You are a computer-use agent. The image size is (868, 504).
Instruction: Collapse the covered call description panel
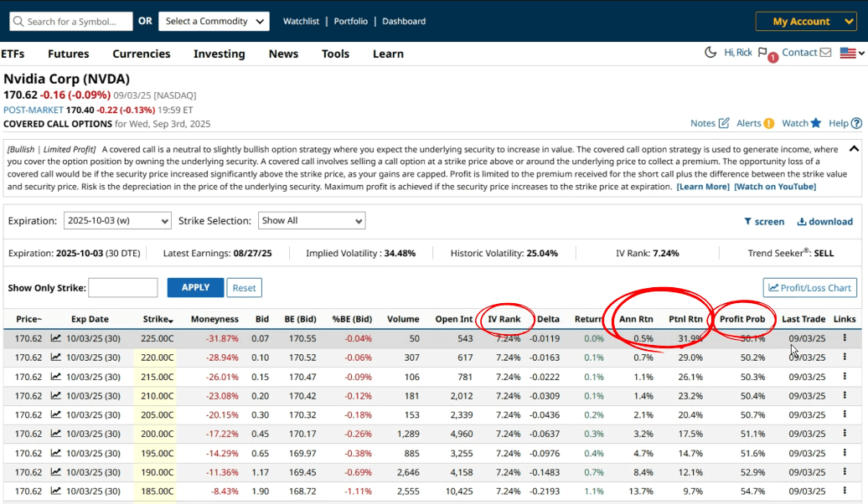click(x=854, y=148)
